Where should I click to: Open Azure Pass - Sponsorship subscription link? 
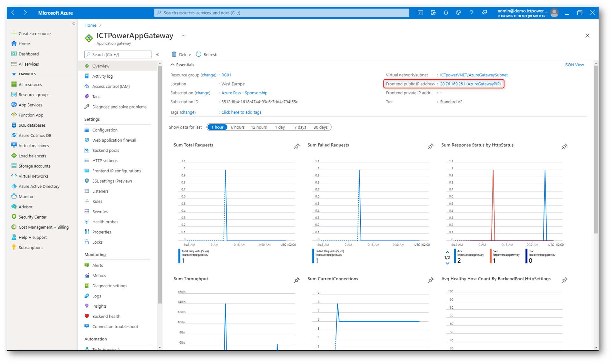click(244, 93)
